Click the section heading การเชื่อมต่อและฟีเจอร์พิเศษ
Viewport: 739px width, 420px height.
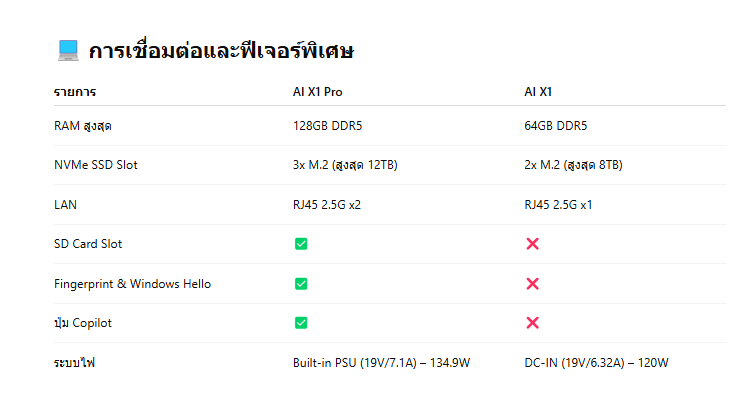click(220, 51)
